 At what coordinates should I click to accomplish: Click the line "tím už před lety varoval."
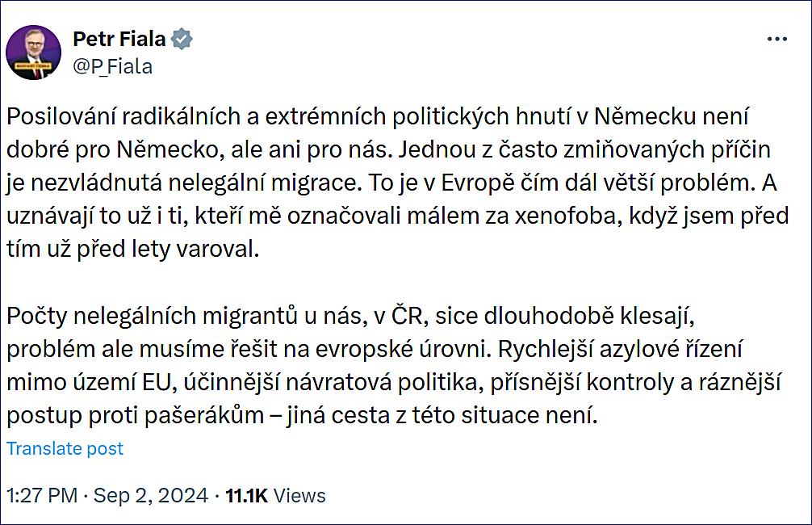click(x=134, y=250)
